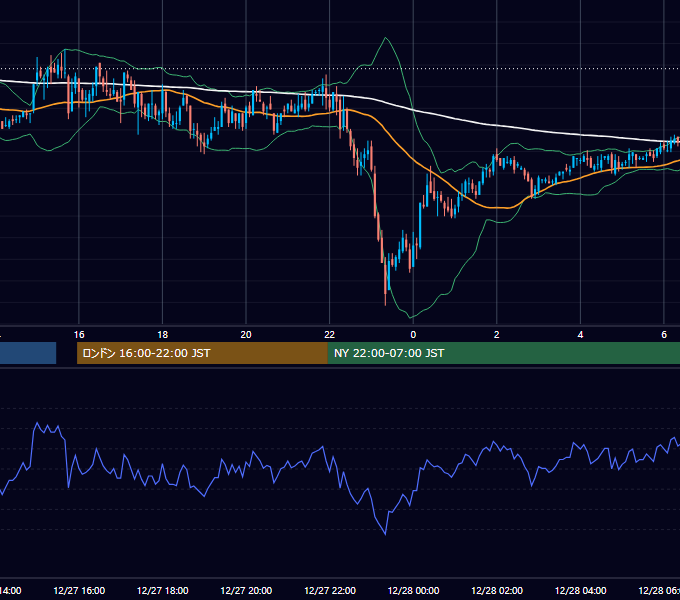The height and width of the screenshot is (600, 680).
Task: Click the 12/27 20:00 time axis label
Action: 246,590
